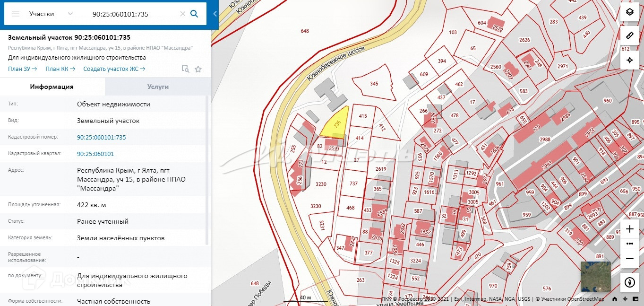Click parcel 3224 on the map
The height and width of the screenshot is (306, 644).
point(415,261)
